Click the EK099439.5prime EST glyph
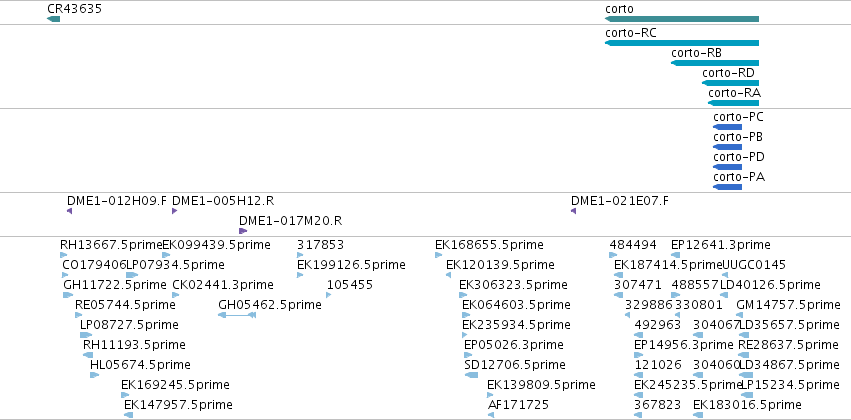Viewport: 851px width, 420px height. click(x=166, y=255)
